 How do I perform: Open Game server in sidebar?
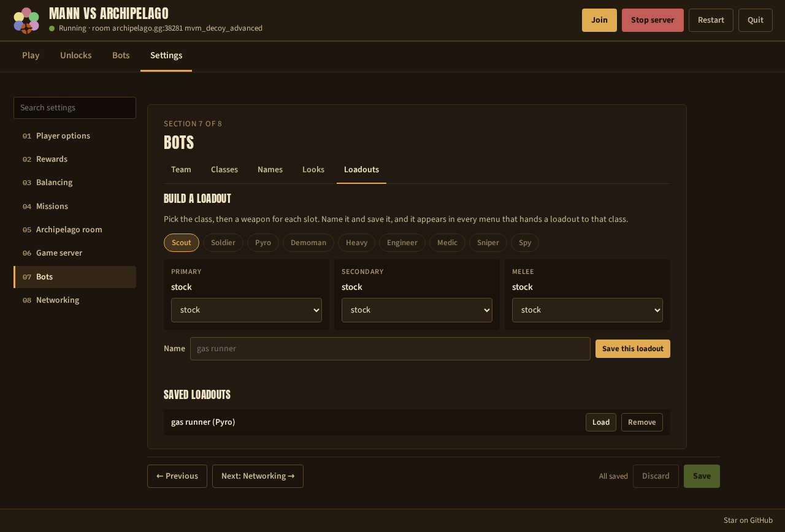[x=75, y=253]
